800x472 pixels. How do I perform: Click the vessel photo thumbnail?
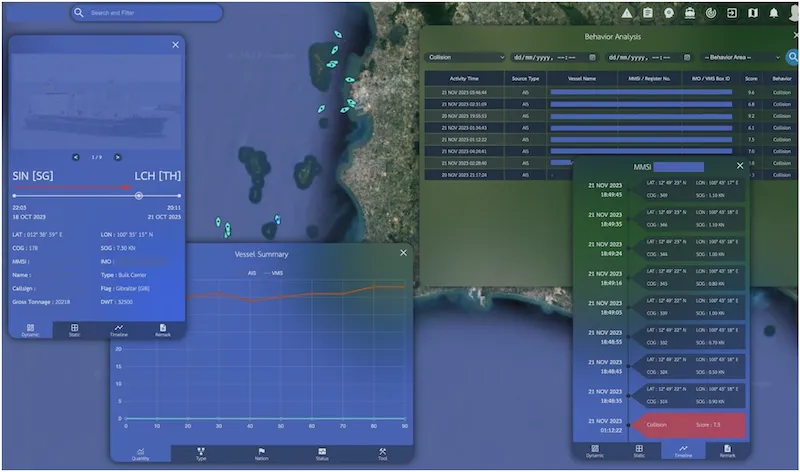96,101
